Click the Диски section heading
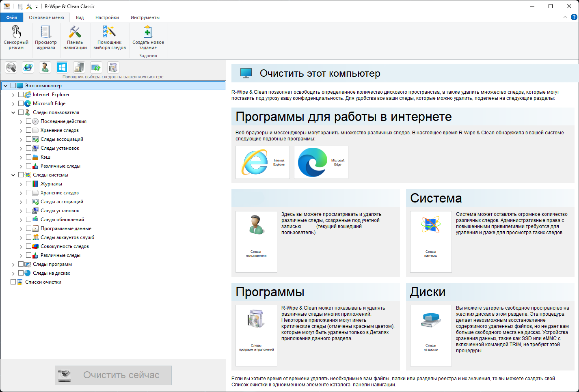The image size is (579, 392). tap(428, 292)
